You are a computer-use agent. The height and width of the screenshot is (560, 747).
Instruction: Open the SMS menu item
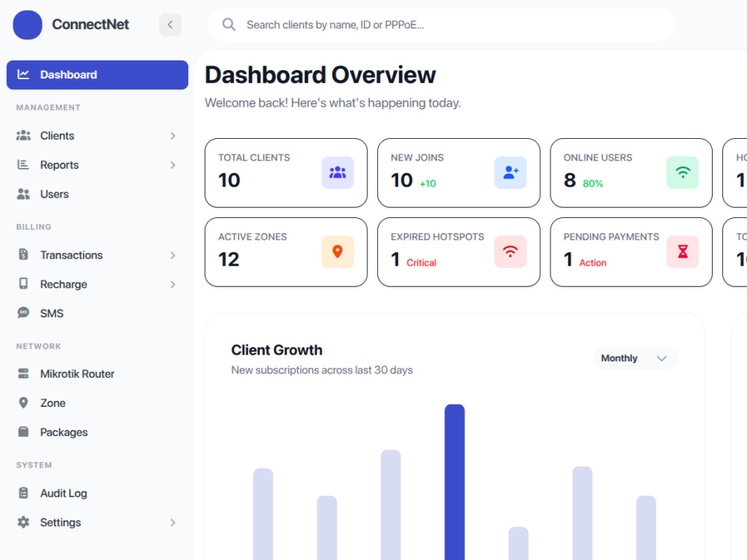coord(97,314)
